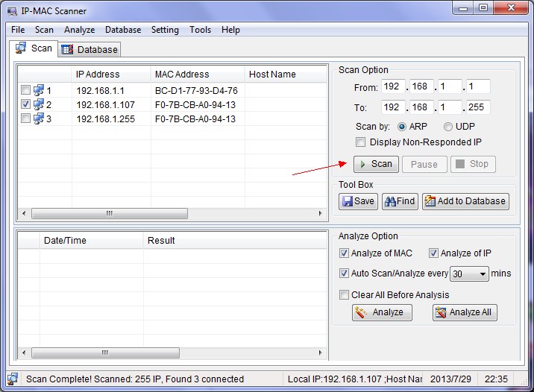Click the MAC Address column header
Viewport: 534px width, 392px height.
198,75
